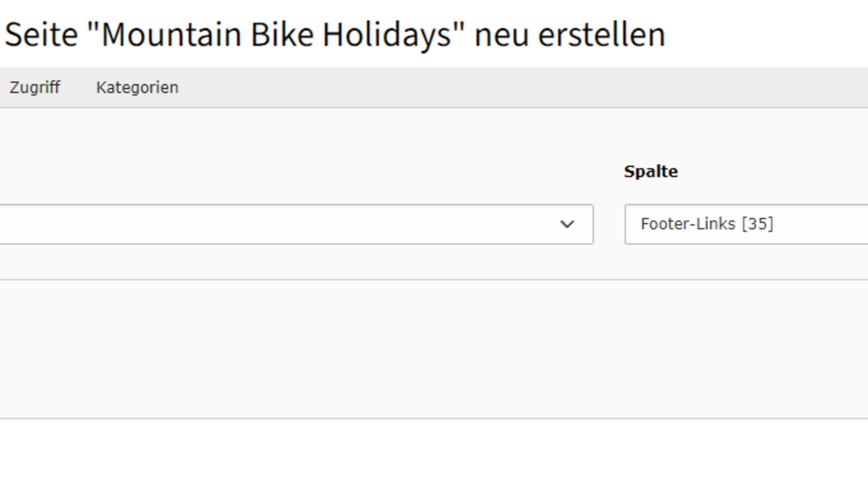Click the "Footer-Links" text in the Spalte field

[688, 224]
